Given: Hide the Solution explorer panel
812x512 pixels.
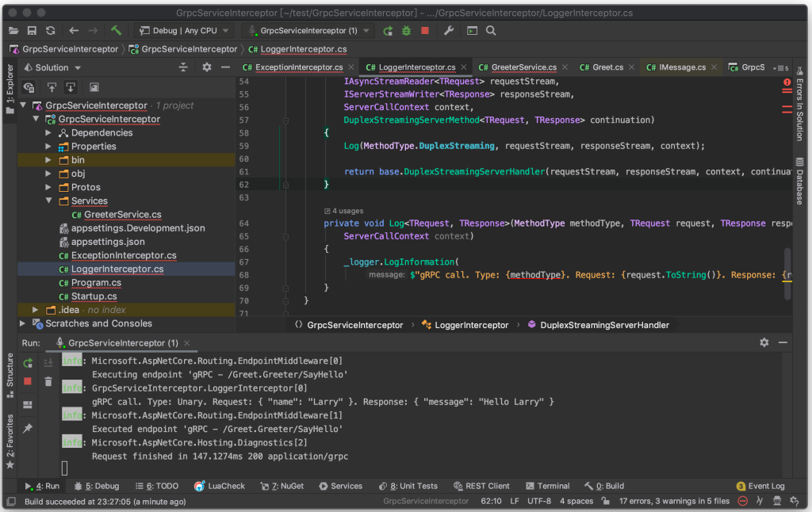Looking at the screenshot, I should click(225, 67).
